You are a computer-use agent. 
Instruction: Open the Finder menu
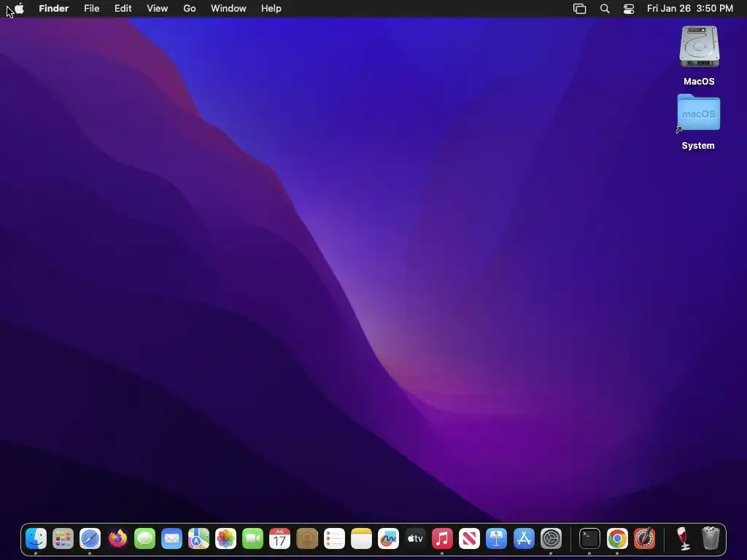click(x=54, y=9)
